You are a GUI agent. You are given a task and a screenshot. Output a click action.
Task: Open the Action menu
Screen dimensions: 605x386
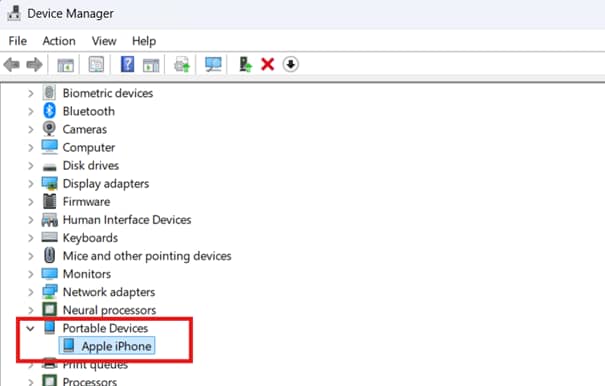point(59,41)
